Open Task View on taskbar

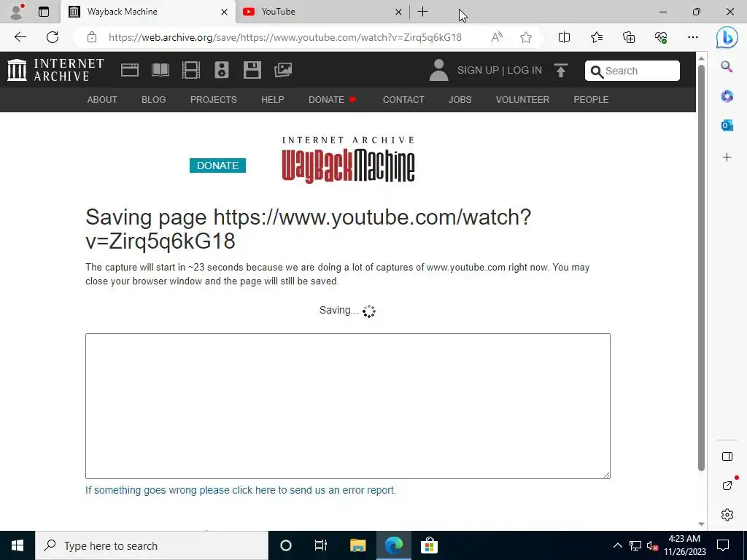[x=321, y=545]
